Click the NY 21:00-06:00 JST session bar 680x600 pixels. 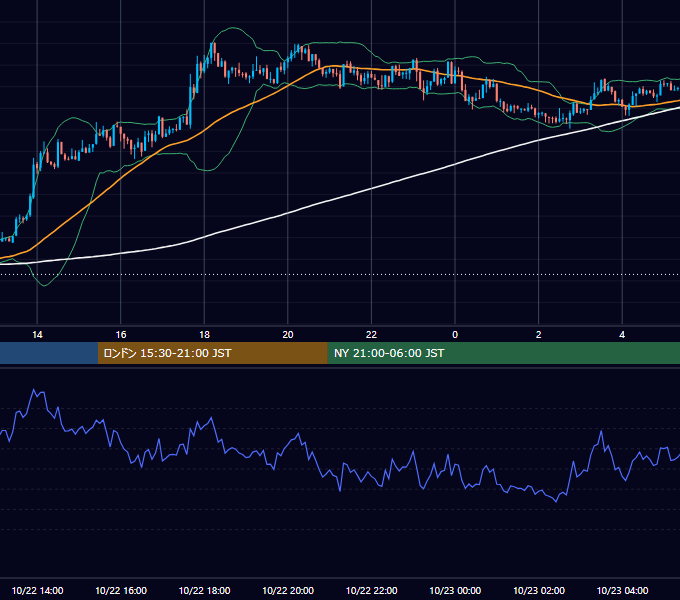503,353
